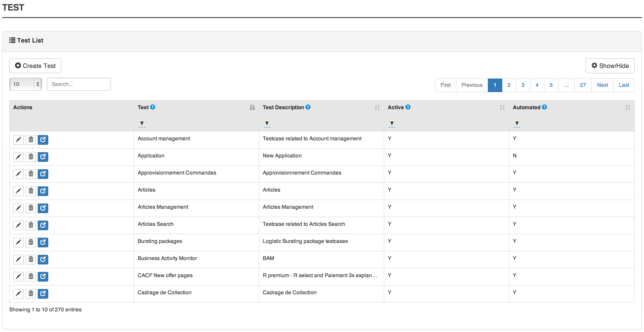Click the sort expander on Active column
The height and width of the screenshot is (332, 644).
click(x=503, y=107)
